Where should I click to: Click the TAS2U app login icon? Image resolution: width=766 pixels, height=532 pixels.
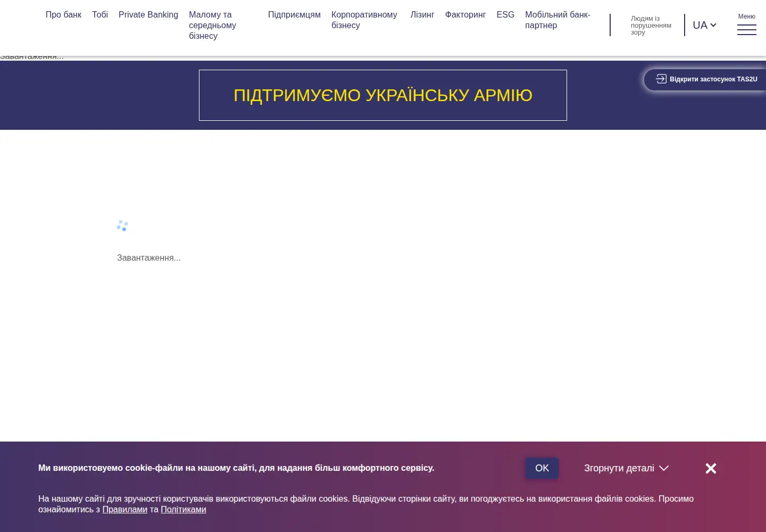pyautogui.click(x=661, y=79)
